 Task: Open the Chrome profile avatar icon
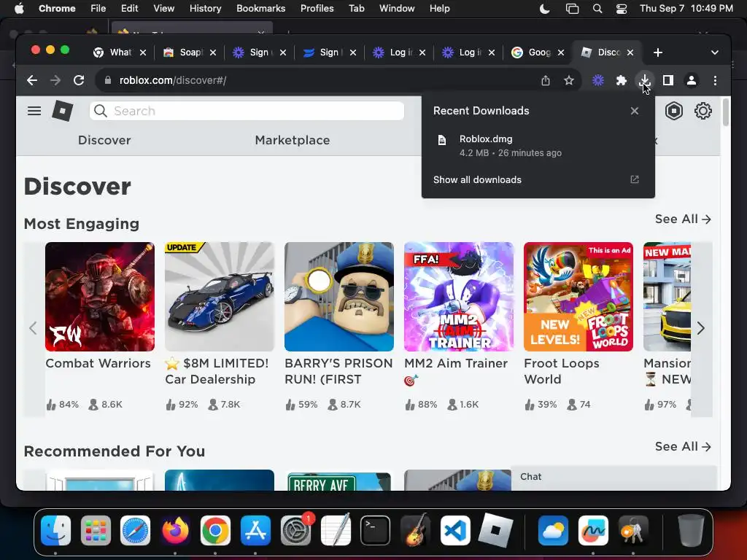(x=692, y=80)
